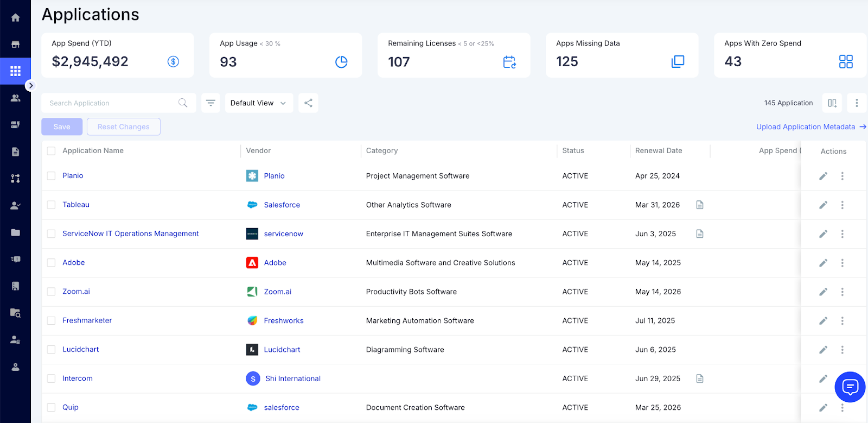Open Upload Application Metadata link
The height and width of the screenshot is (423, 868).
click(811, 127)
